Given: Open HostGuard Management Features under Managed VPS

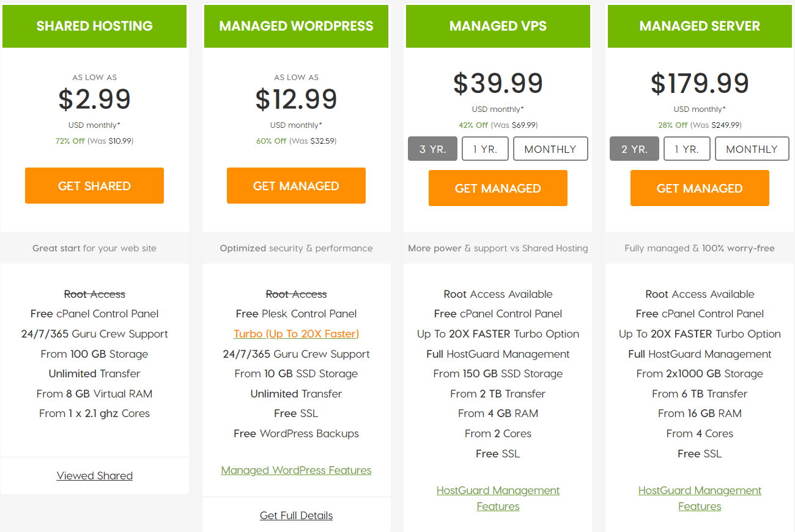Looking at the screenshot, I should 498,498.
